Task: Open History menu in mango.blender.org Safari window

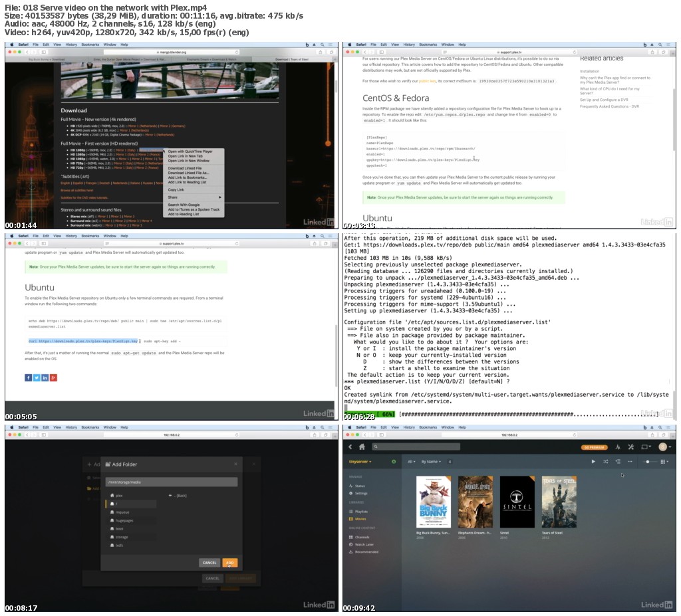Action: coord(71,45)
